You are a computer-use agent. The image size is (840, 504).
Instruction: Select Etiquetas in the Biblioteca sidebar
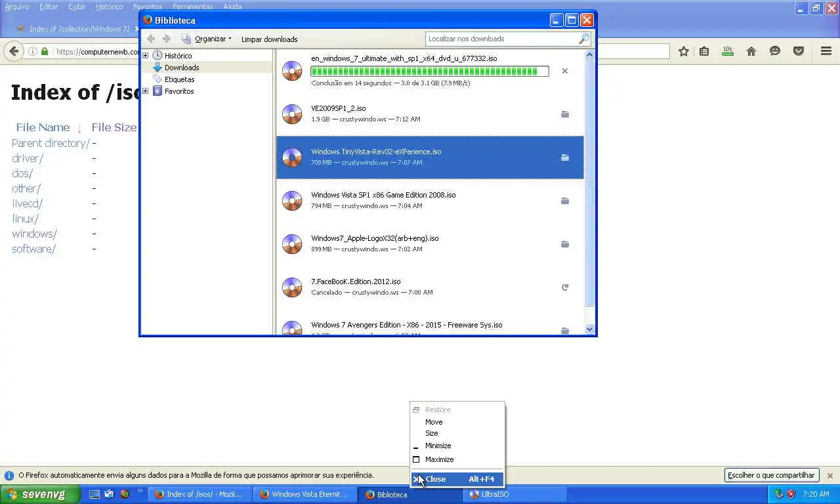[x=179, y=79]
